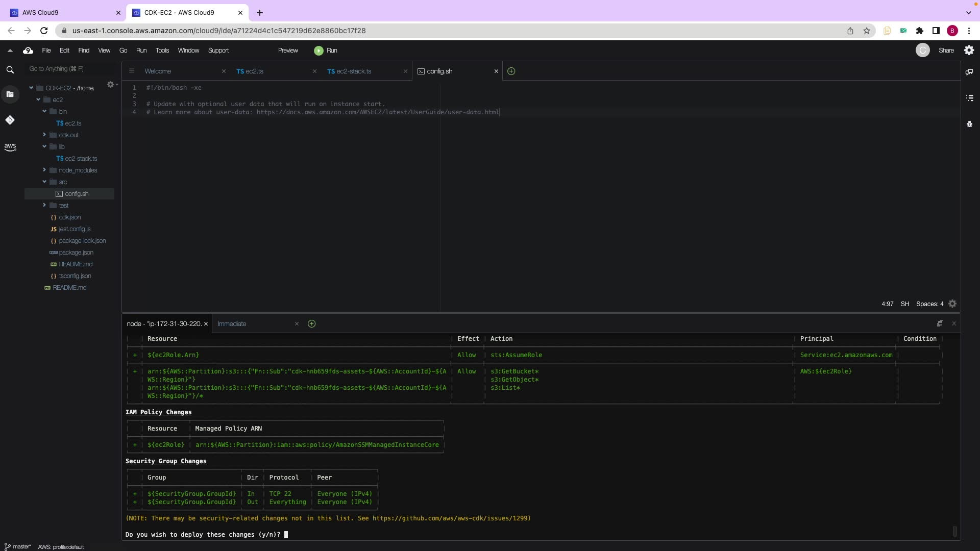The image size is (980, 551).
Task: Add new editor tab plus icon
Action: coord(511,71)
